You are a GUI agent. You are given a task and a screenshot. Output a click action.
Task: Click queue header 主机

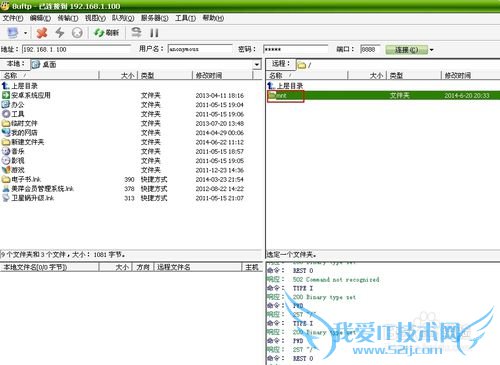click(x=252, y=267)
